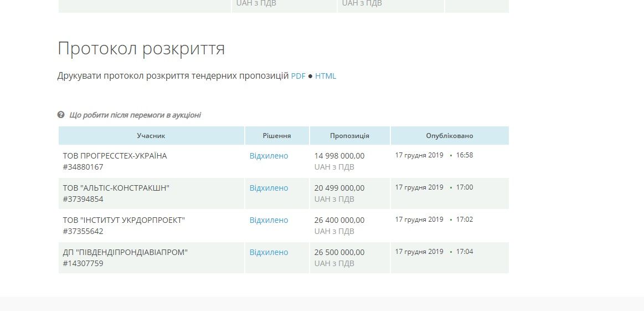The image size is (644, 311).
Task: Click the 17:02 publication time entry
Action: tap(464, 220)
